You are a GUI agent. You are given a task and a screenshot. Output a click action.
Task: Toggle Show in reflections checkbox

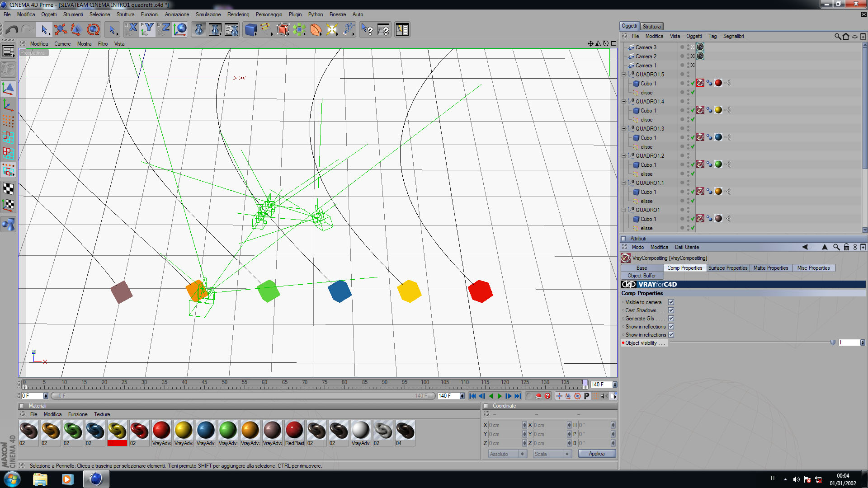tap(671, 327)
